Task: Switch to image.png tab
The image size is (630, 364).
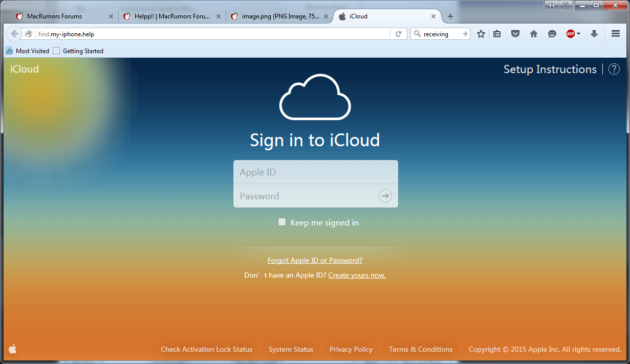Action: (279, 16)
